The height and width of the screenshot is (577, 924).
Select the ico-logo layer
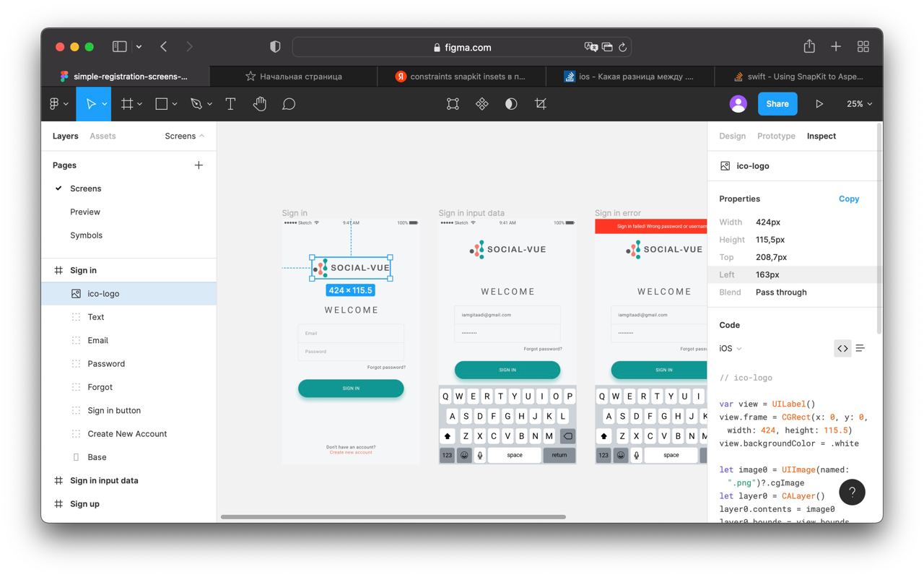point(128,294)
